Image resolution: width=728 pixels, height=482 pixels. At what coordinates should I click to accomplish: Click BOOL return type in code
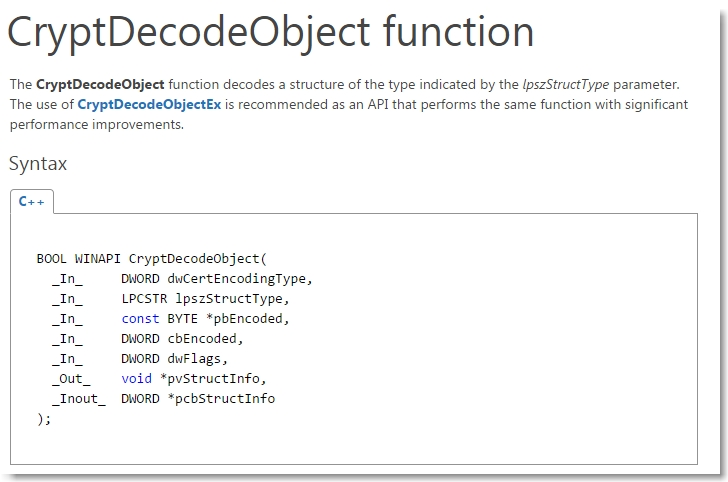52,258
